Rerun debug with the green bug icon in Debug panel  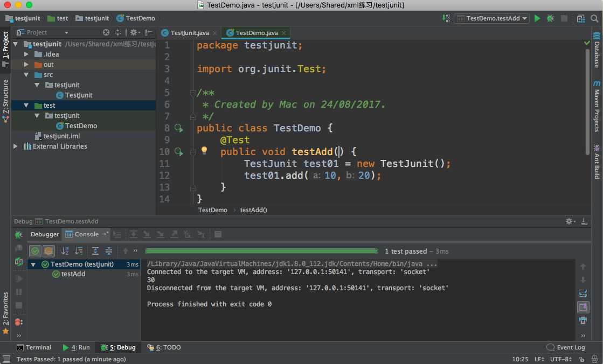click(18, 234)
